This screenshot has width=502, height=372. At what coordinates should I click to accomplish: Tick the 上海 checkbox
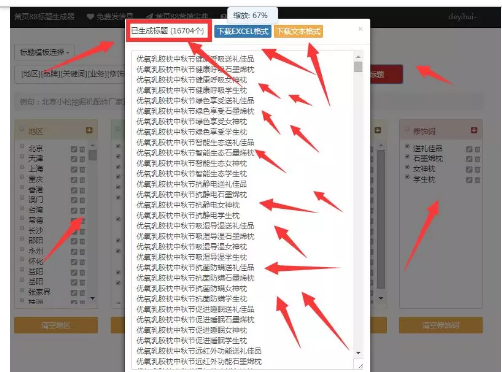point(22,167)
